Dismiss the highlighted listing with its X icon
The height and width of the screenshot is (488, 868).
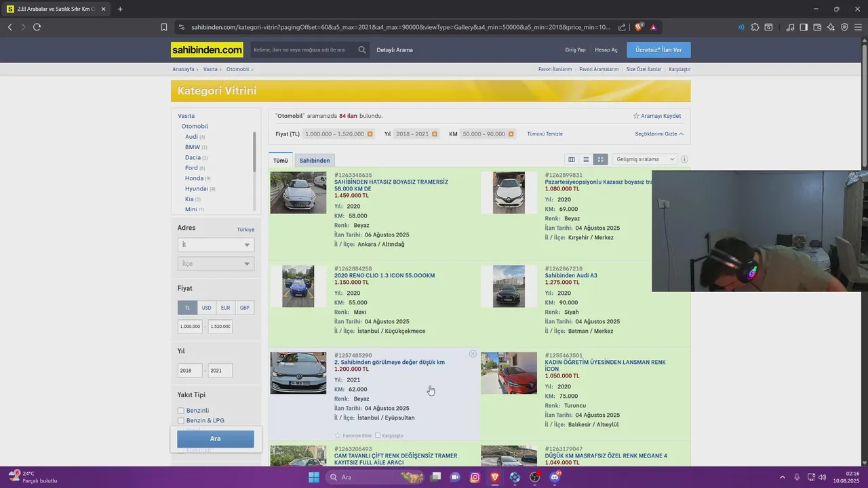pyautogui.click(x=473, y=354)
